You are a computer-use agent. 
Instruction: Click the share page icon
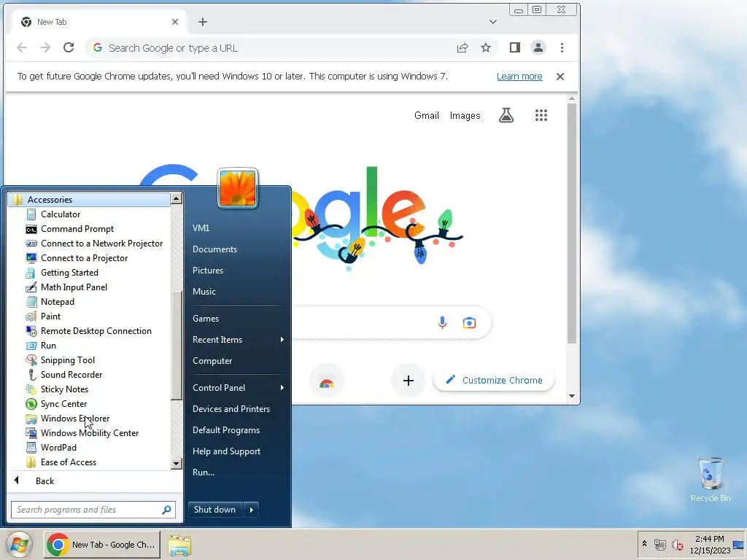[462, 47]
